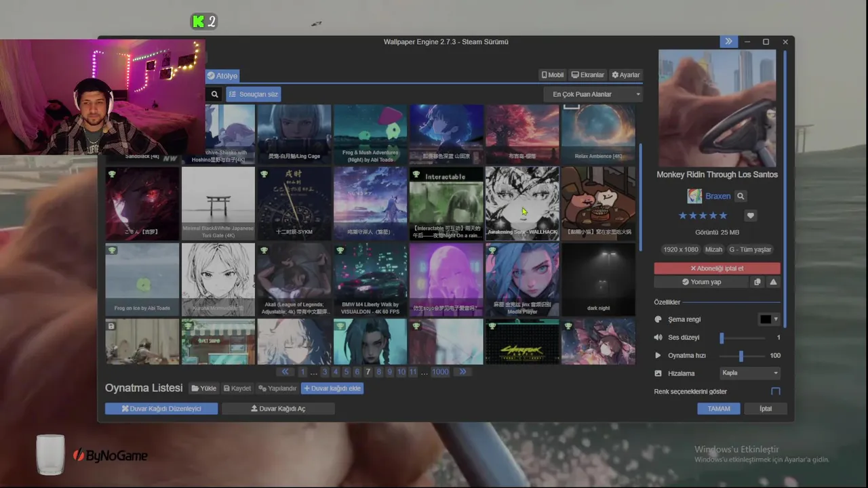This screenshot has width=868, height=488.
Task: Click Aboneliği iptal et to unsubscribe
Action: click(717, 268)
